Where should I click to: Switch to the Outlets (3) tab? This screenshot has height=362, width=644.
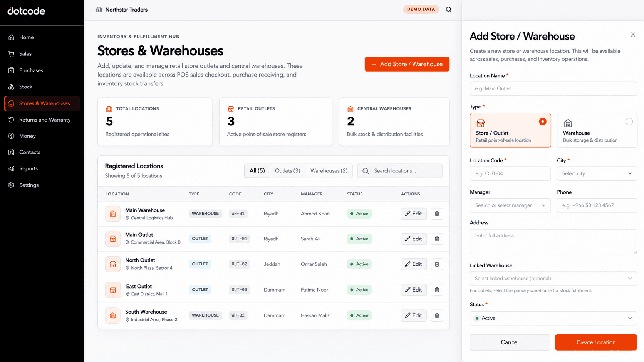(287, 171)
